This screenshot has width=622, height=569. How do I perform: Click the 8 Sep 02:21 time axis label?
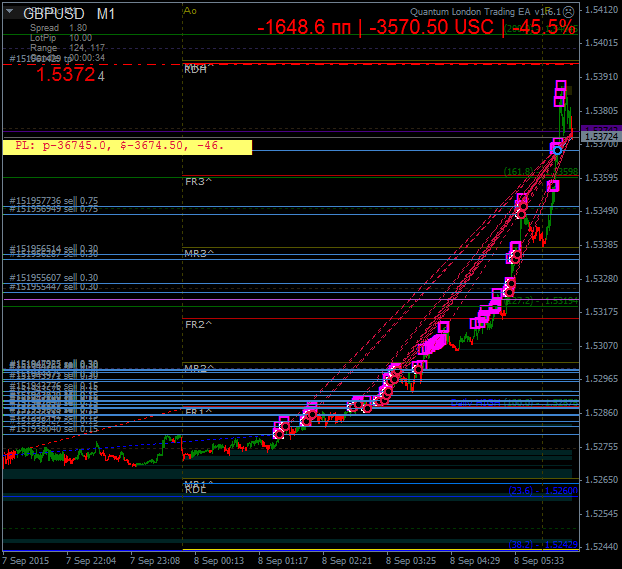(x=347, y=561)
